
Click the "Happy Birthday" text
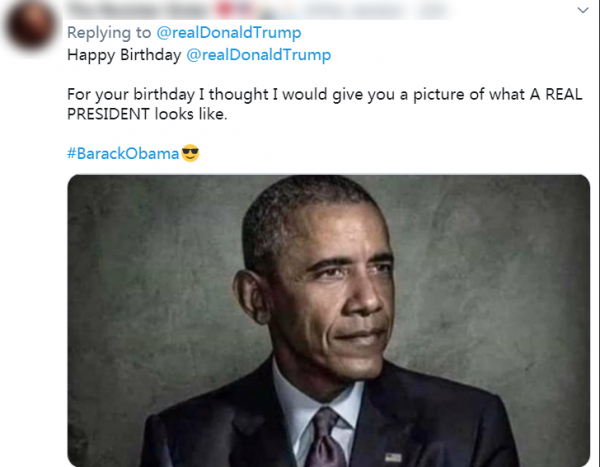(124, 54)
